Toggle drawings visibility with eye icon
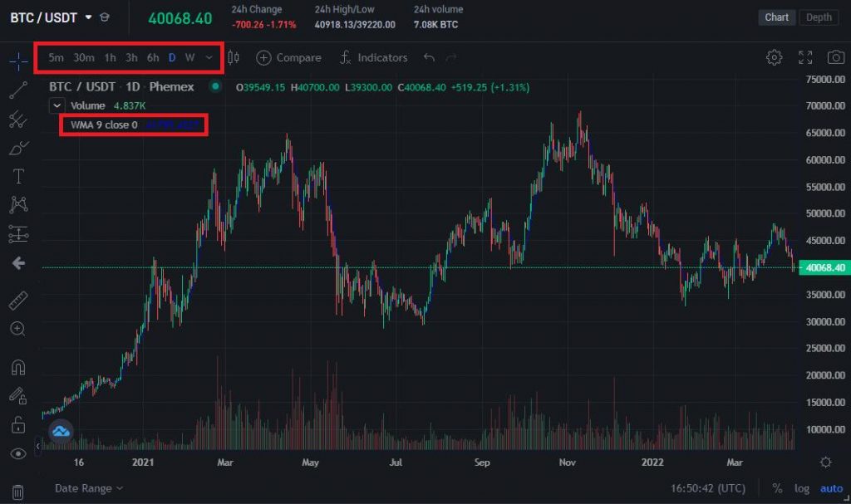Viewport: 851px width, 504px height. [x=18, y=454]
